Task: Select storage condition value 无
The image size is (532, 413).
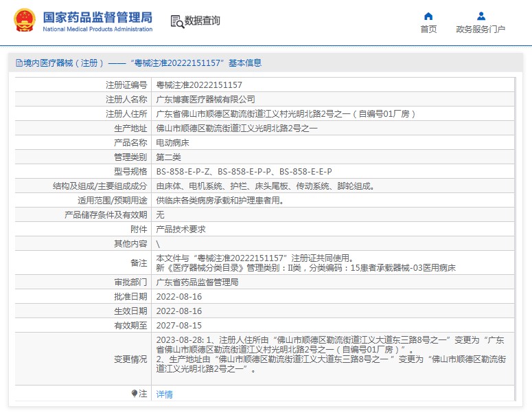Action: [160, 214]
